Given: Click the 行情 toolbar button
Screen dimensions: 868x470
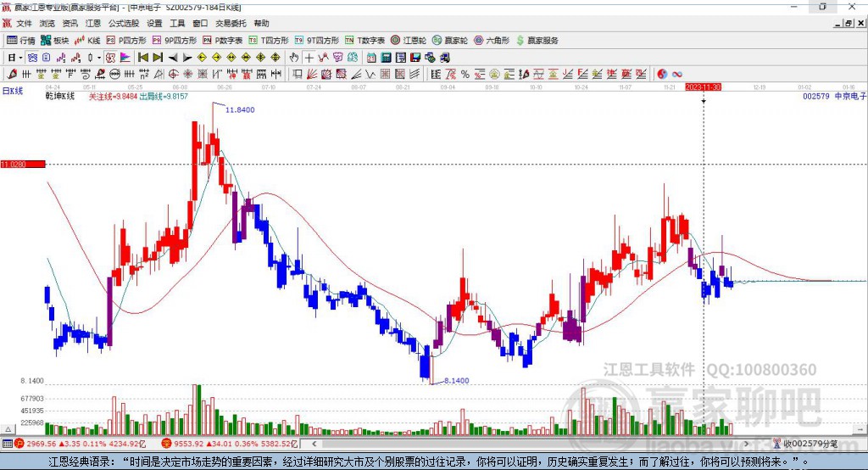Looking at the screenshot, I should click(x=21, y=41).
